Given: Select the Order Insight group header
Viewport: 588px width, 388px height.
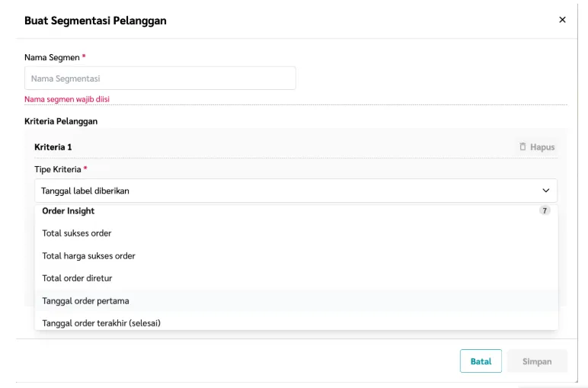Looking at the screenshot, I should point(69,211).
